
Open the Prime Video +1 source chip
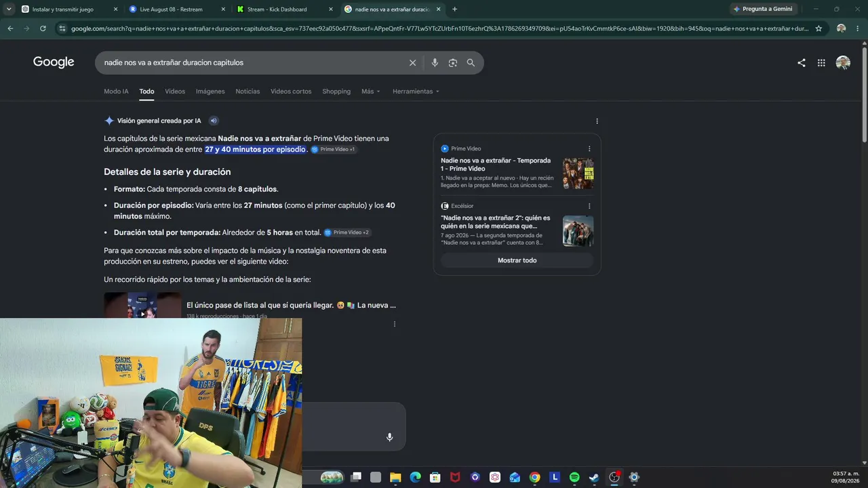333,149
